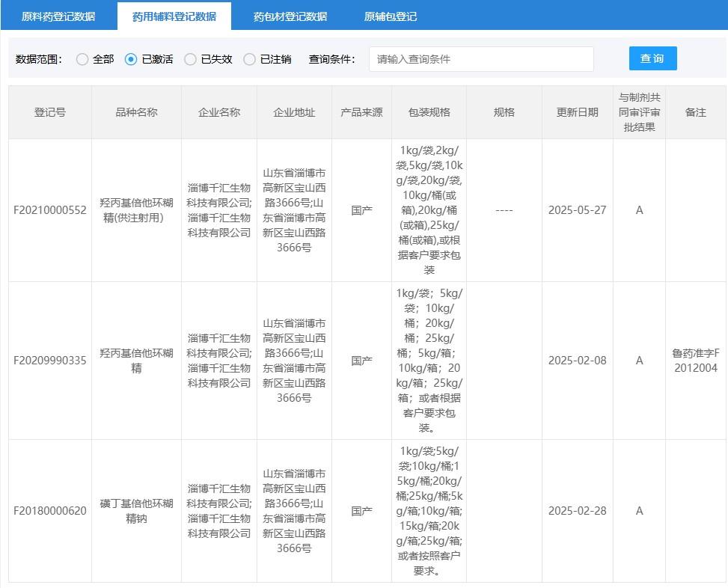
Task: Click the 与制剂共同审评审批结果 header
Action: [639, 112]
